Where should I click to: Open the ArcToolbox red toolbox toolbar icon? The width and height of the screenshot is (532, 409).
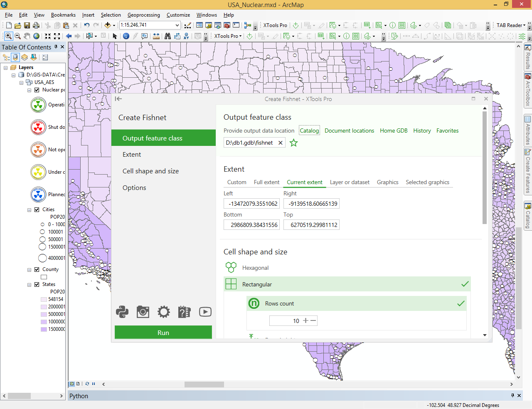click(227, 25)
